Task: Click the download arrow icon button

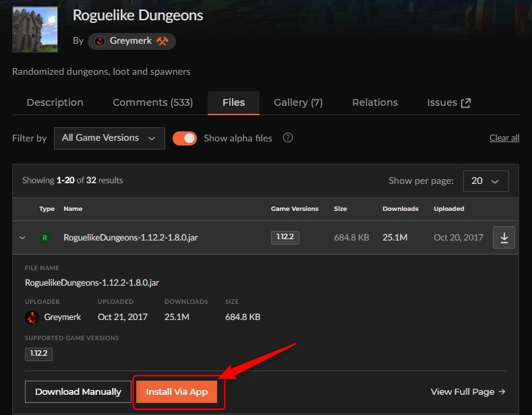Action: [504, 237]
